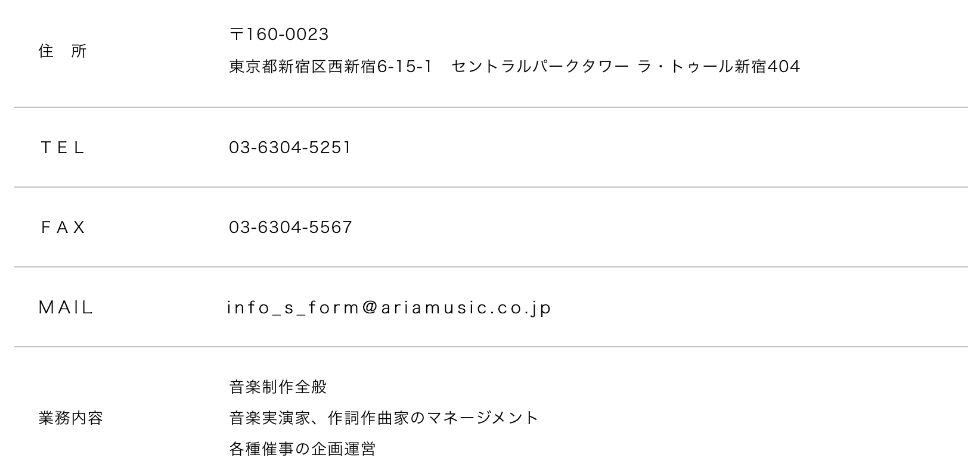980x476 pixels.
Task: Click fax number 03-6304-5567
Action: (290, 227)
